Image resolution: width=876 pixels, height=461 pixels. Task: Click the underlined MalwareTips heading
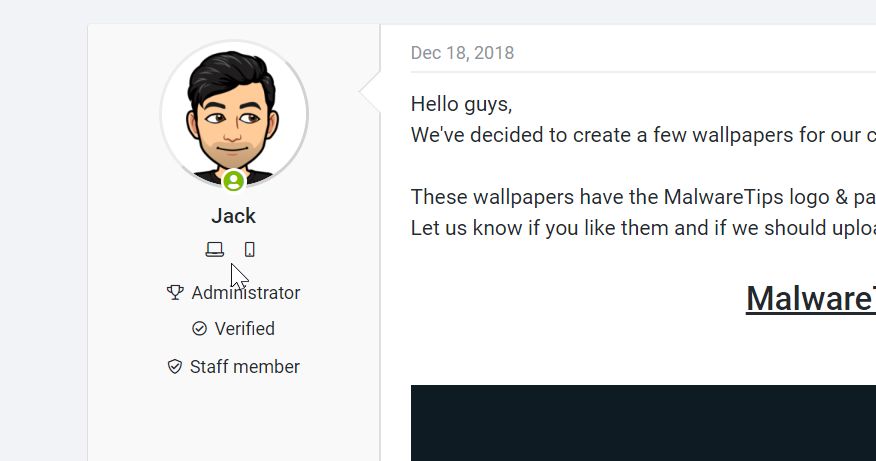pos(810,298)
